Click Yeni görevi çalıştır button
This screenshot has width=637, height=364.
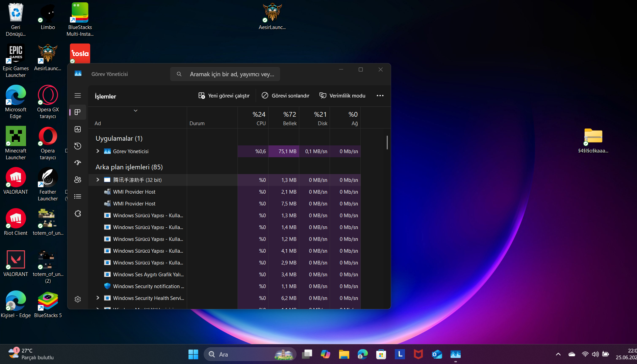point(224,95)
